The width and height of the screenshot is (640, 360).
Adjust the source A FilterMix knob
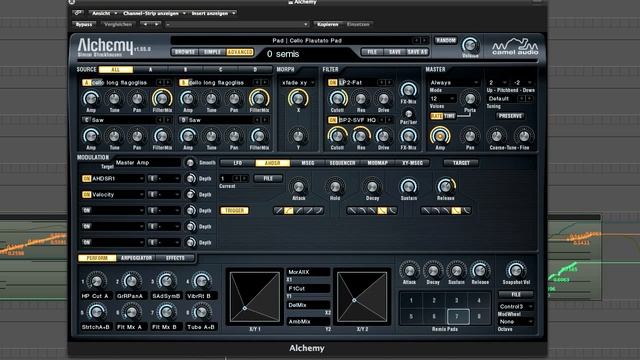162,98
